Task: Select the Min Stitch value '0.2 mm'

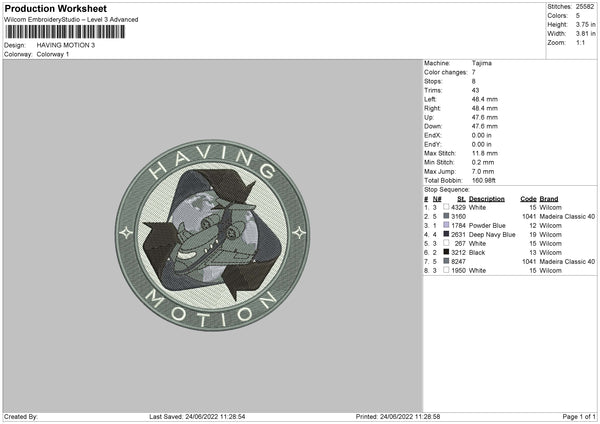Action: (x=483, y=163)
